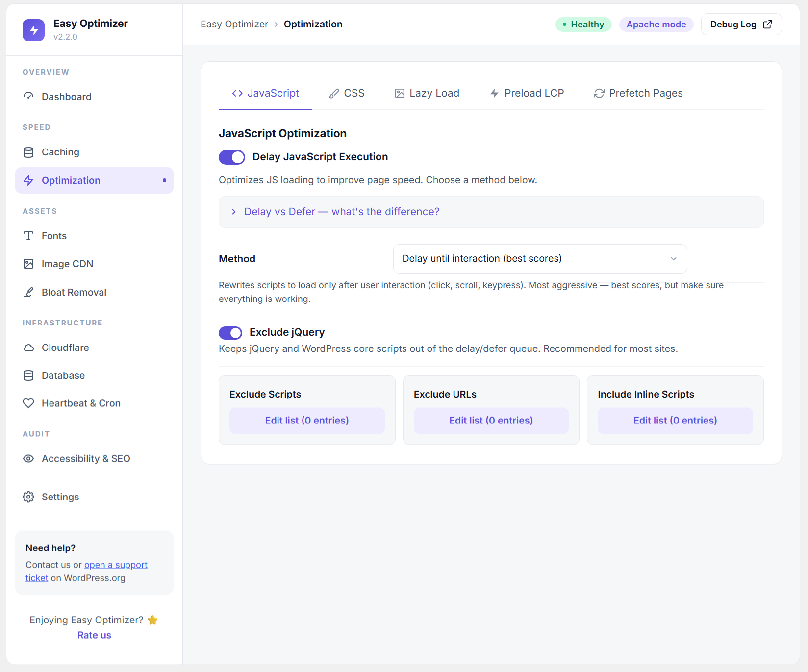Click the Easy Optimizer breadcrumb link
The height and width of the screenshot is (672, 808).
(x=234, y=24)
